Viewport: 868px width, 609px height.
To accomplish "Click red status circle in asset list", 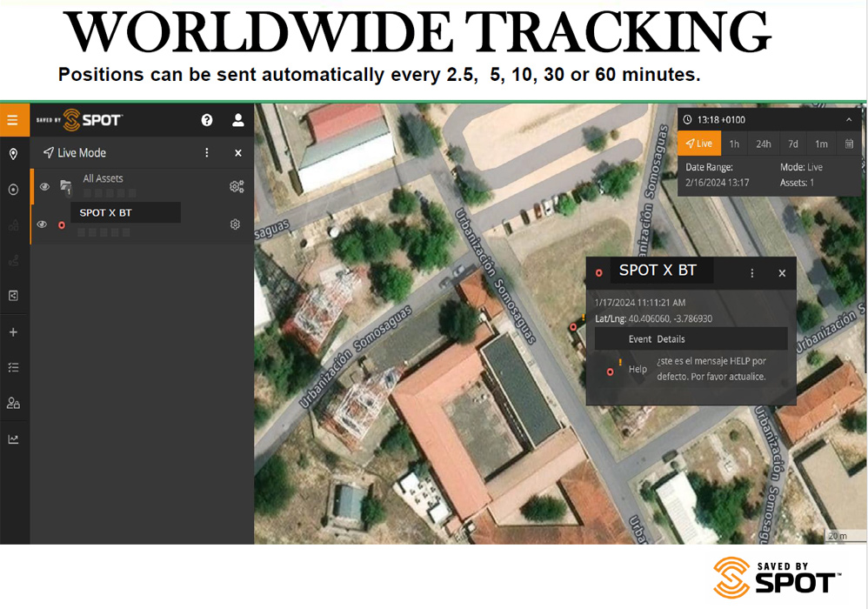I will tap(62, 224).
